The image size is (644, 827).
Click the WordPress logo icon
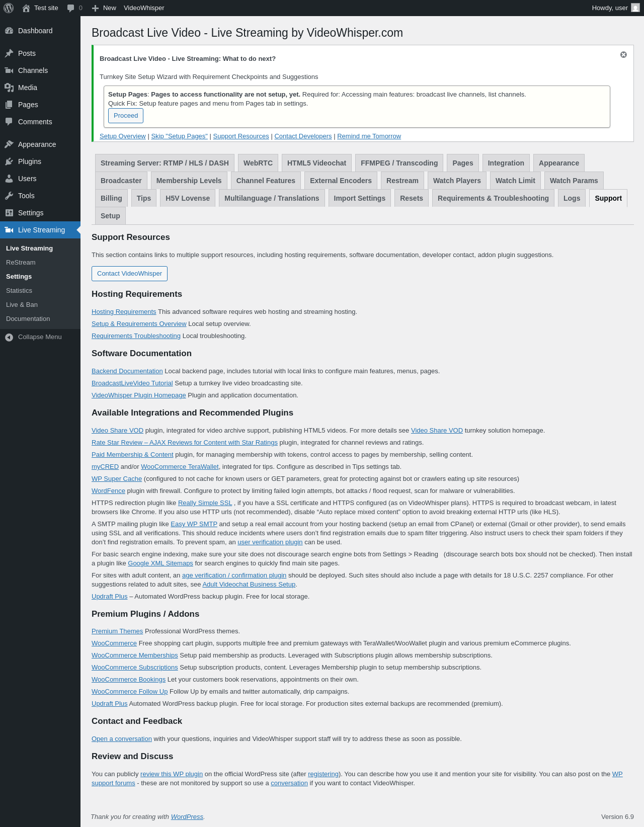click(x=9, y=8)
